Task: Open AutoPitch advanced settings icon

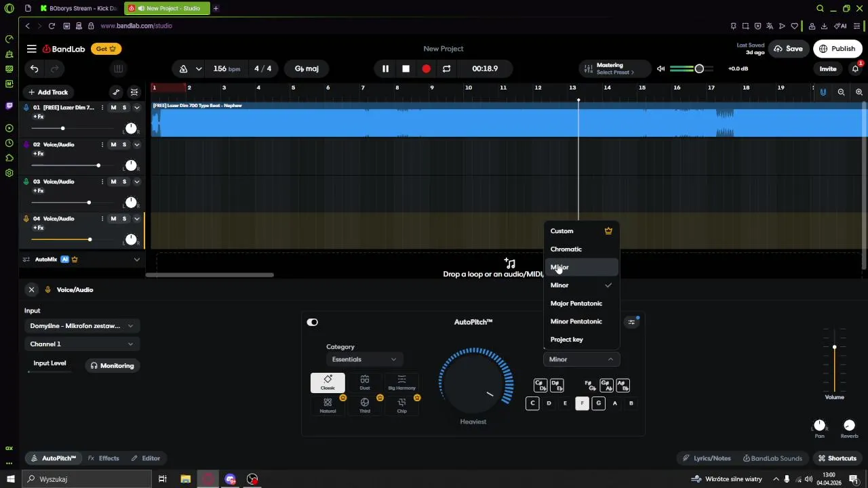Action: point(631,322)
